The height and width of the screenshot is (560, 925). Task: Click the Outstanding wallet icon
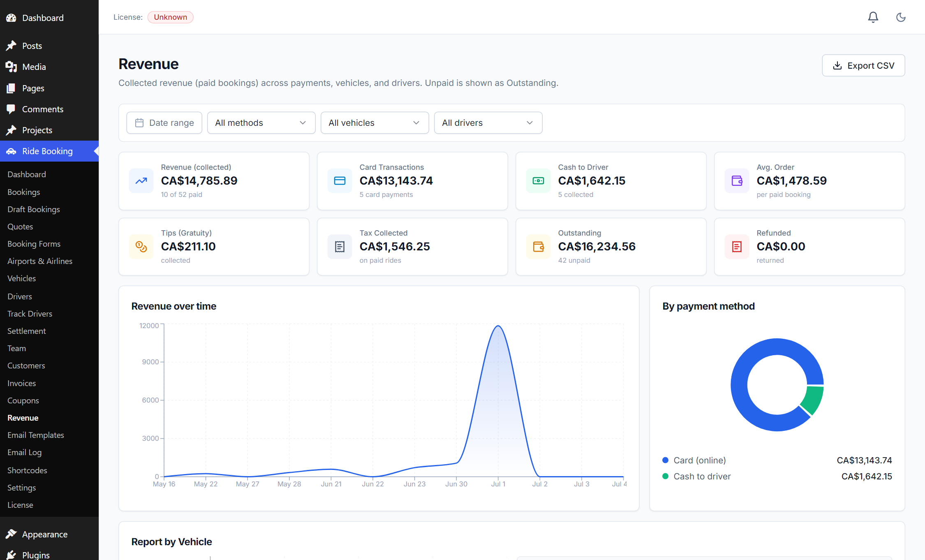[539, 247]
